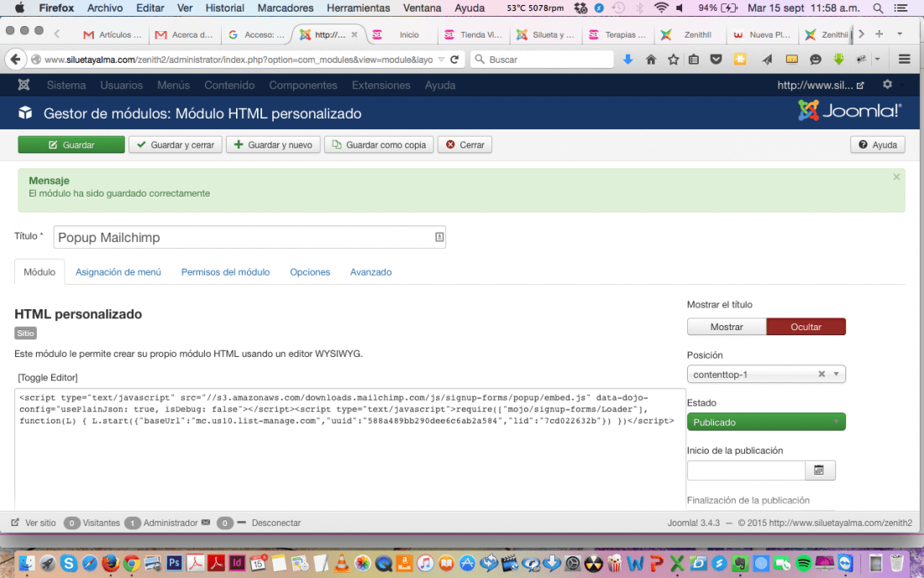Open the Firefox hamburger menu

904,60
